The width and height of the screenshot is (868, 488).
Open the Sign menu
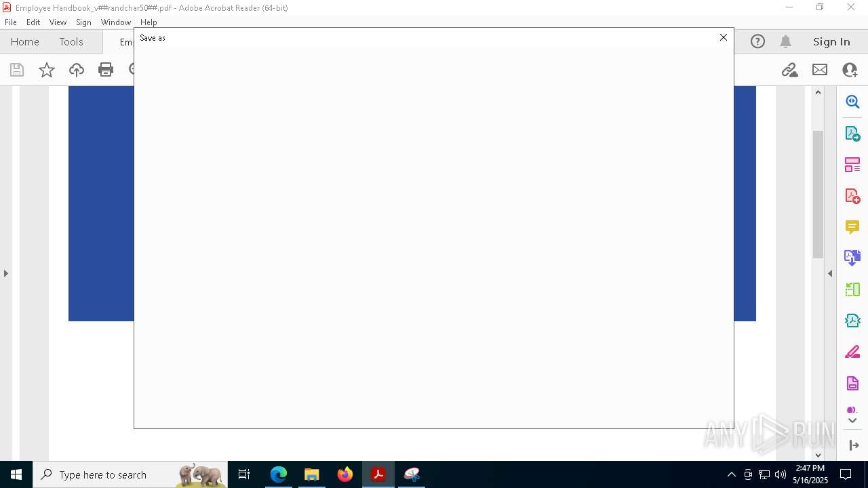point(83,22)
